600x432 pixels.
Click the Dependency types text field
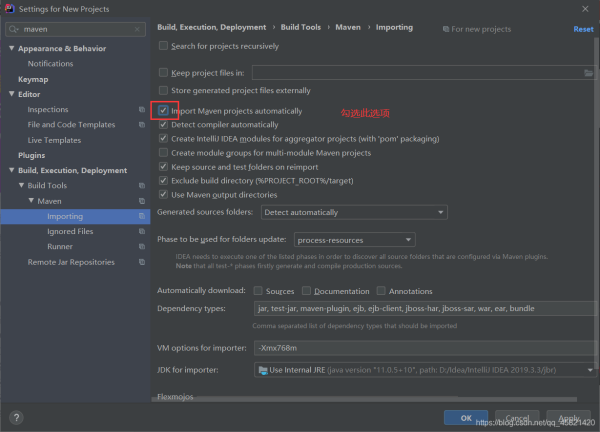click(x=425, y=308)
